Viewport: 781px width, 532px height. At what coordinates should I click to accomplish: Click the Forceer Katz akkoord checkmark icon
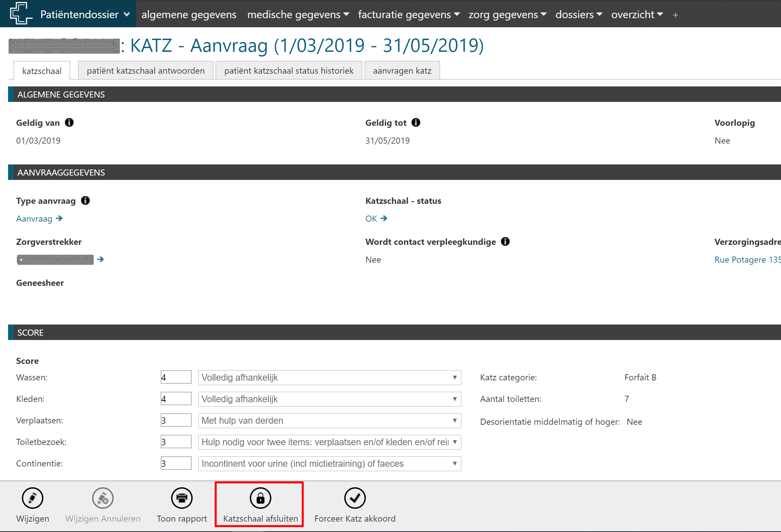(355, 498)
